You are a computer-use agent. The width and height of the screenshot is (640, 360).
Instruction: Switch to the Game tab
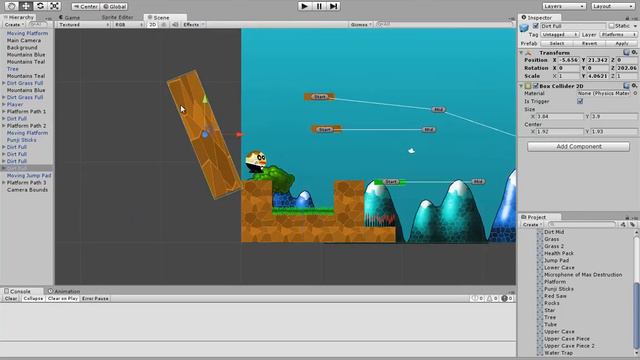[70, 18]
